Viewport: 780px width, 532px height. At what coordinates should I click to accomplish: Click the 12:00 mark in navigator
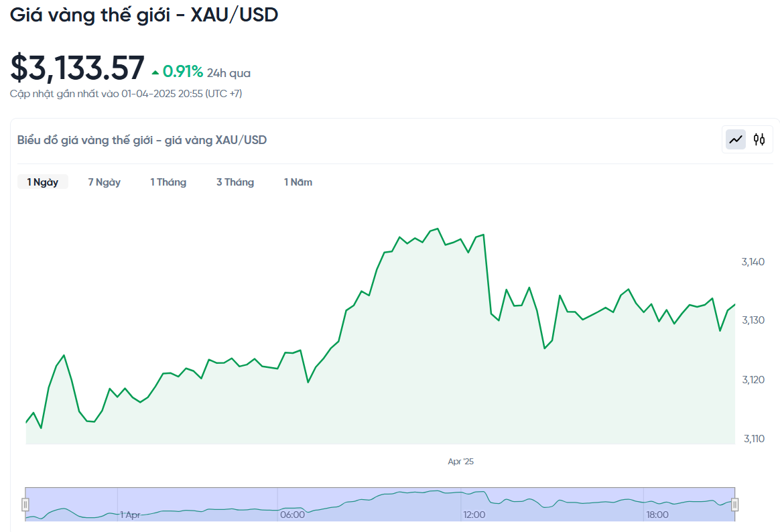tap(474, 515)
